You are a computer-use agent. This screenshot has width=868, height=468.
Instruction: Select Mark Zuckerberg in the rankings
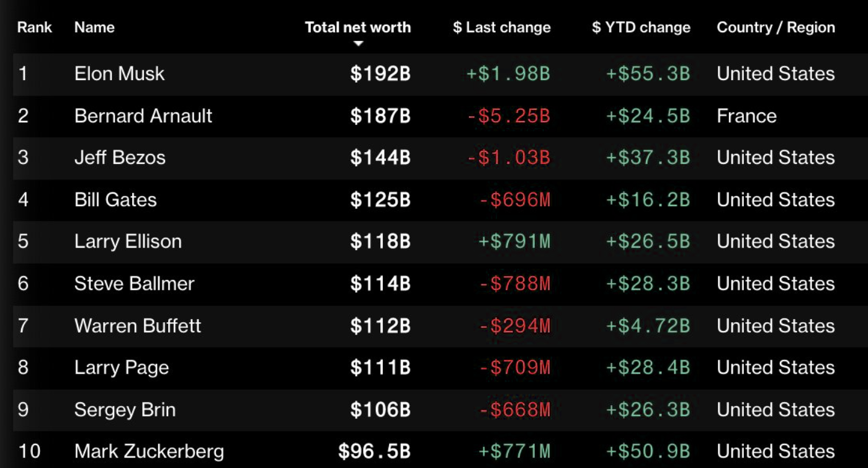coord(149,451)
